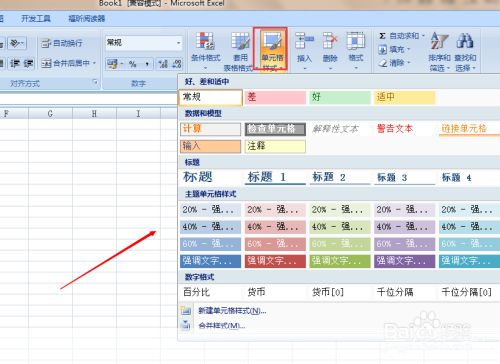Select the 好 (Good) cell style

pyautogui.click(x=340, y=97)
